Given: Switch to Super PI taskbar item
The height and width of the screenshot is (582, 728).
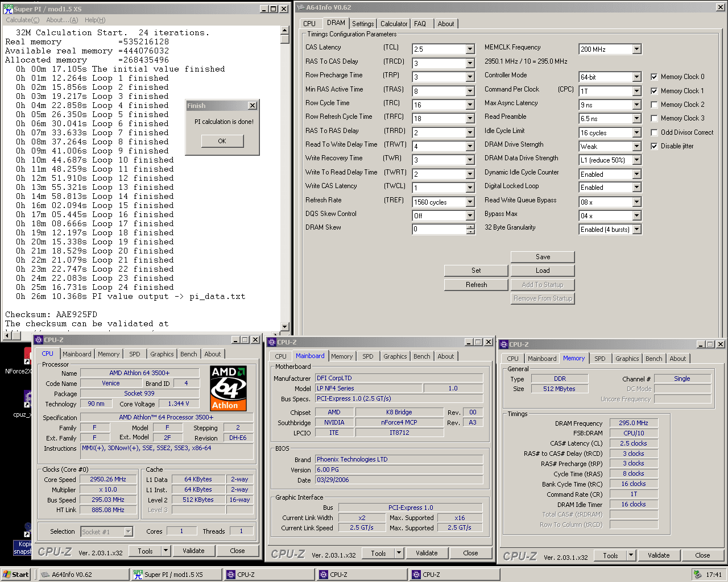Looking at the screenshot, I should pyautogui.click(x=176, y=575).
